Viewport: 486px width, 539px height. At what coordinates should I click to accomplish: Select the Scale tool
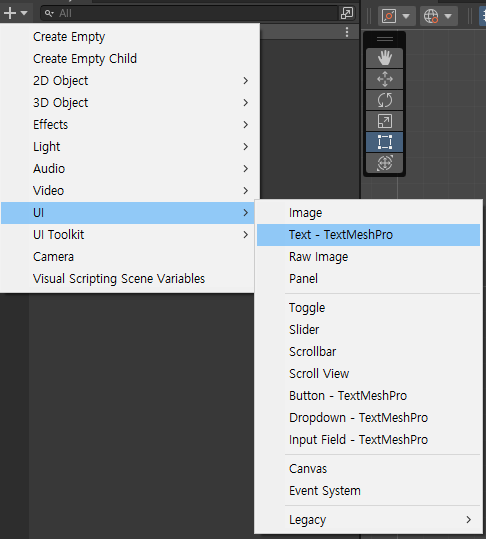pos(385,121)
